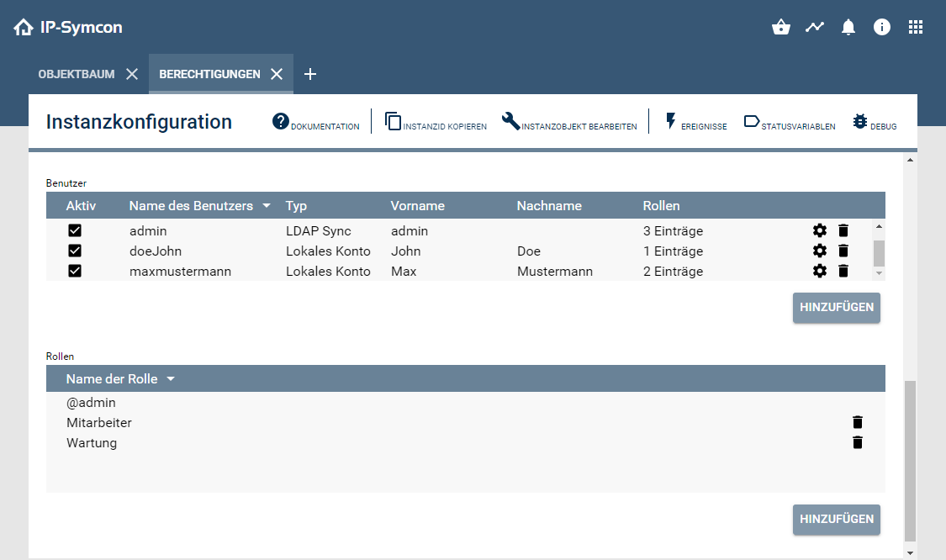
Task: Delete the Mitarbeiter role
Action: tap(857, 422)
